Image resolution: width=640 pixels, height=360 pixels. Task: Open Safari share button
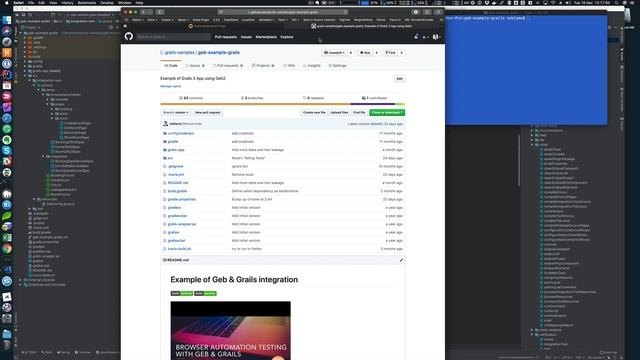[x=427, y=12]
